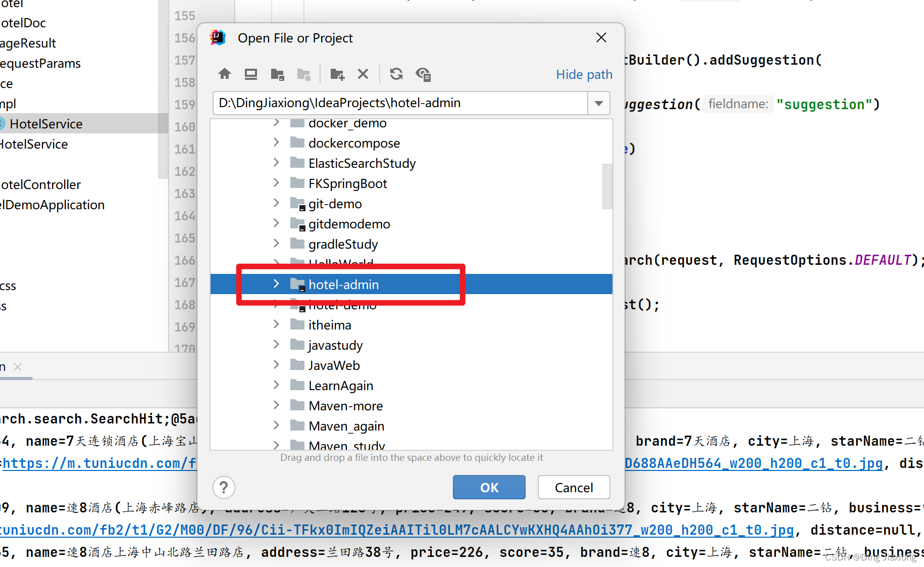Click the Hide path link
The height and width of the screenshot is (567, 924).
584,74
